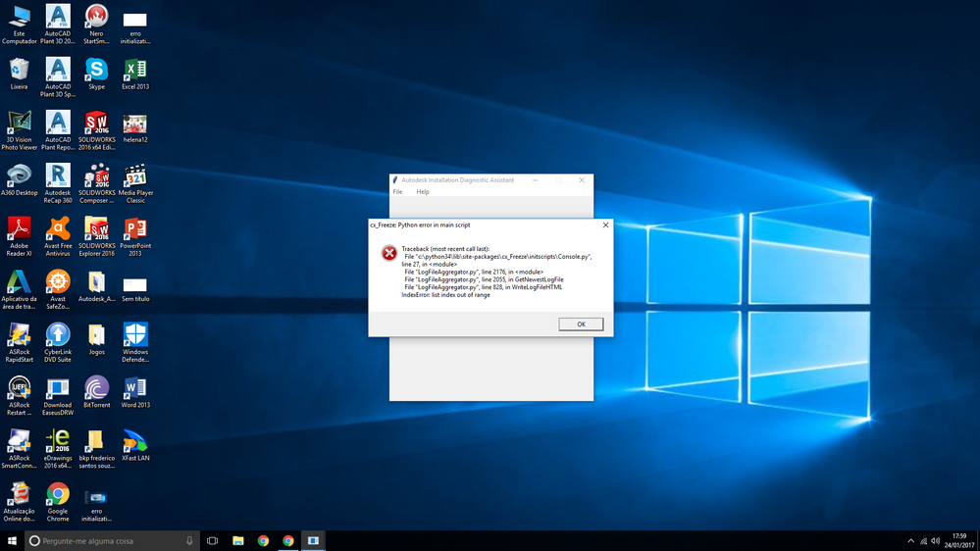Select Autodesk ReCap 360 icon
Screen dimensions: 980x551
[58, 183]
